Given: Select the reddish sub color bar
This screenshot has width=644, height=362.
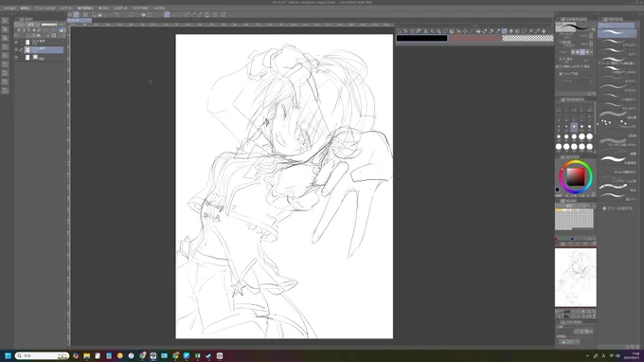Looking at the screenshot, I should point(475,38).
